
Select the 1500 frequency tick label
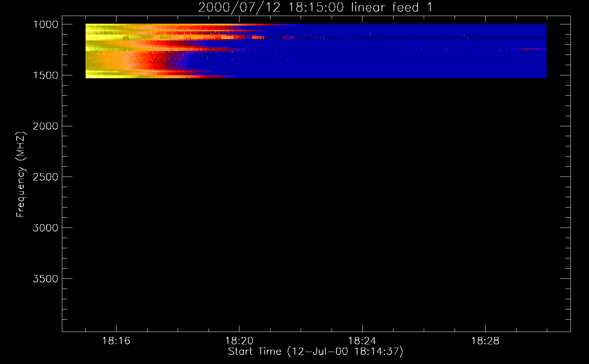(x=46, y=75)
